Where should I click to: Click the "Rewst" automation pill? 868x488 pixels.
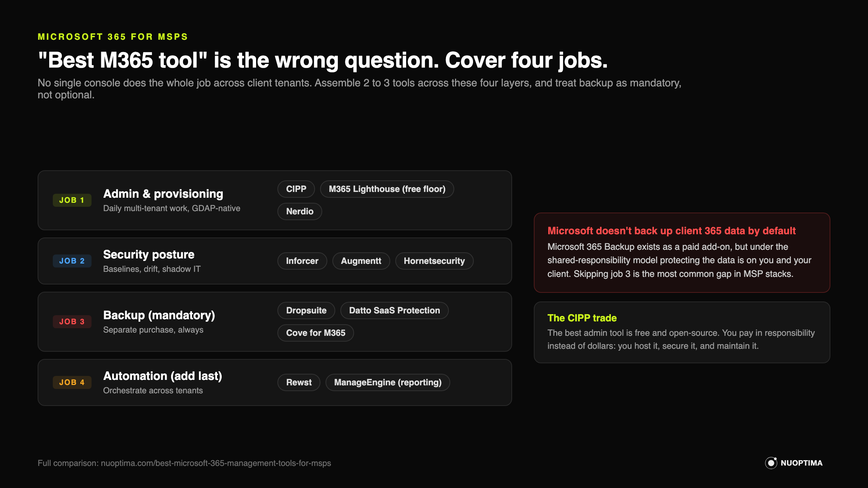299,382
